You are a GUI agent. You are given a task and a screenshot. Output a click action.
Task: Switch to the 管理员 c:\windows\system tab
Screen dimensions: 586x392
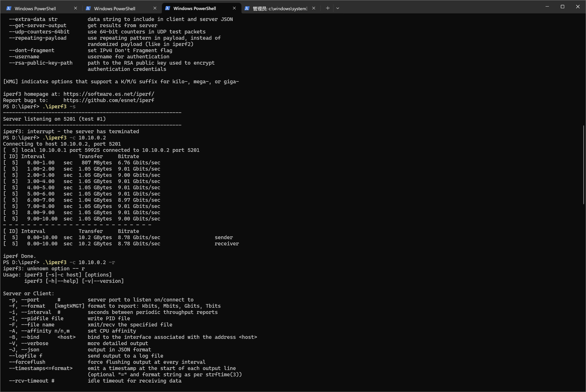coord(280,8)
